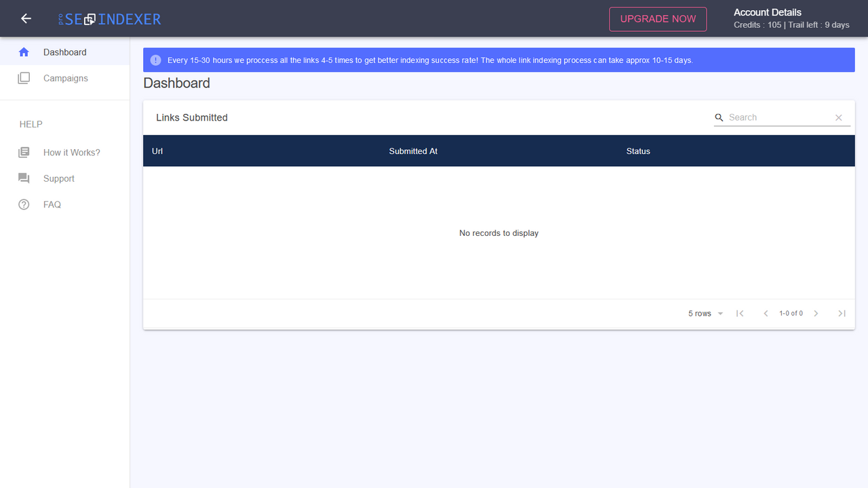
Task: Go to the previous page of results
Action: [766, 313]
